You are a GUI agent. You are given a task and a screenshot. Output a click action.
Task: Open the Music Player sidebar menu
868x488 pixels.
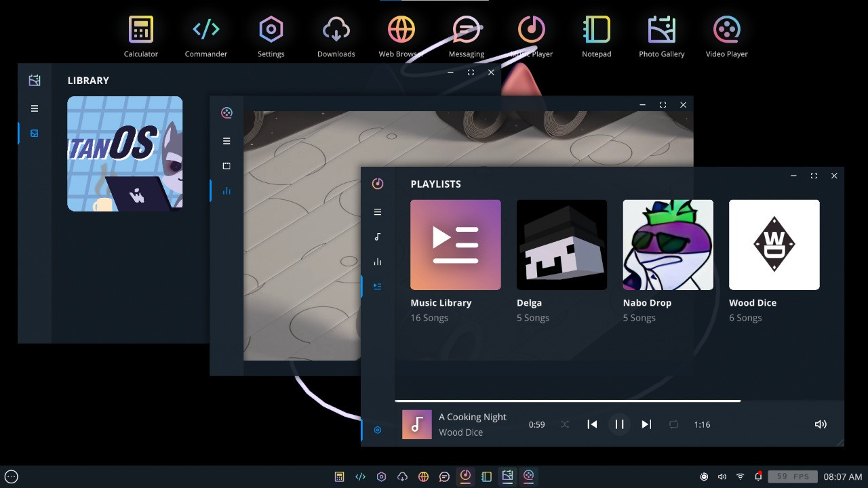(x=378, y=211)
